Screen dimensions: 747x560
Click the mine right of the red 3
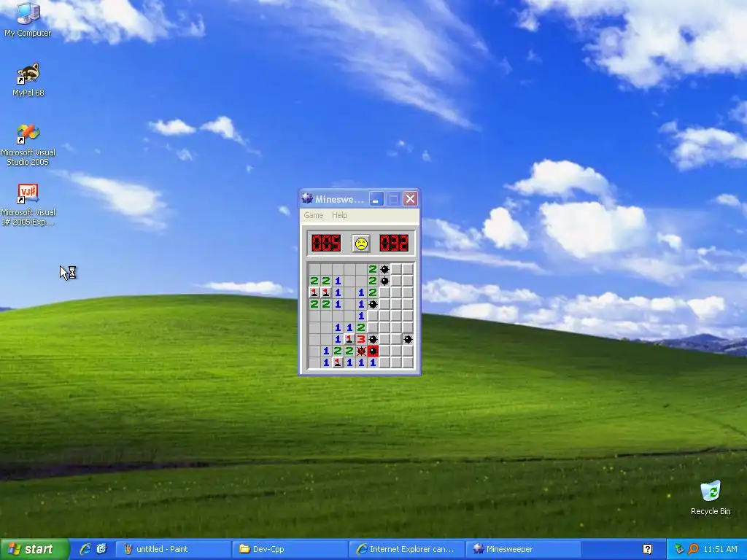click(x=373, y=339)
